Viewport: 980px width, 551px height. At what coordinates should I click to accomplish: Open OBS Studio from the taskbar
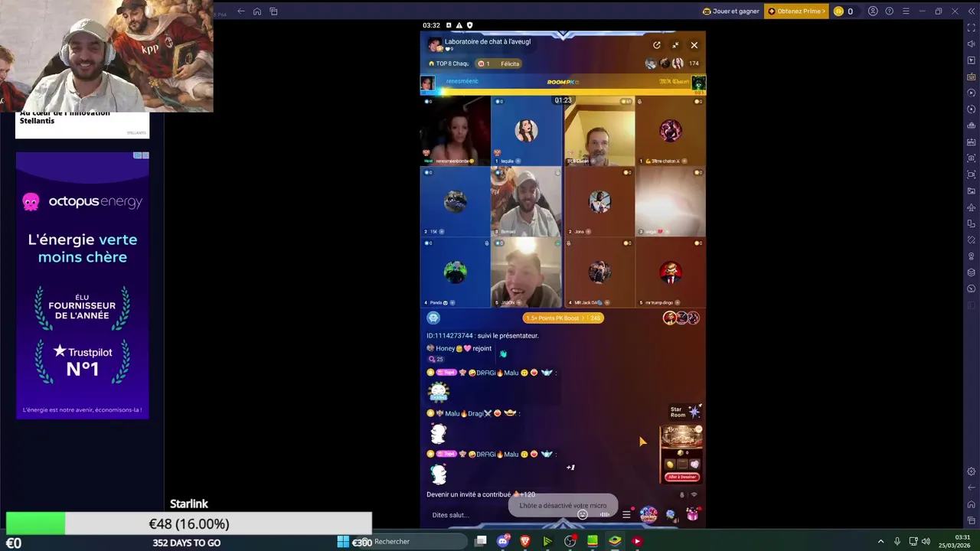[x=570, y=542]
